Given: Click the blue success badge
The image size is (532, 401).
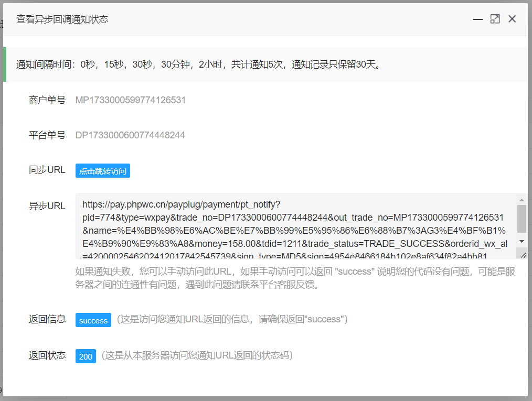Looking at the screenshot, I should coord(93,320).
